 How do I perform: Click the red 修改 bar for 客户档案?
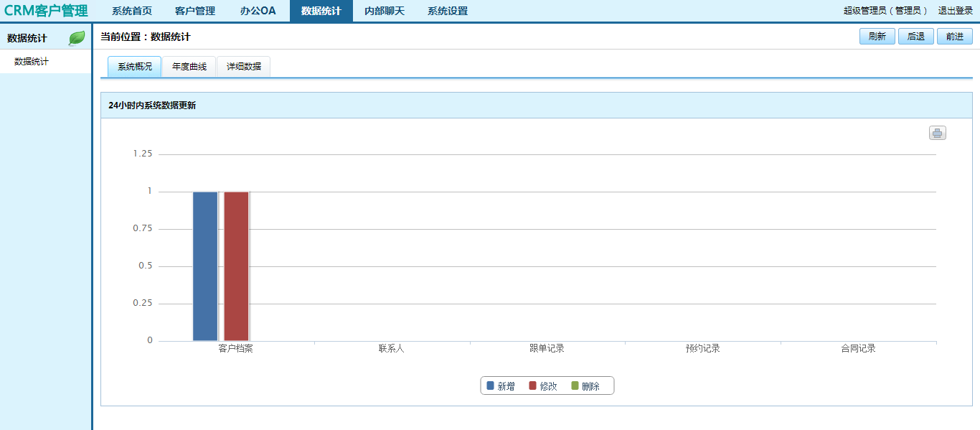237,266
